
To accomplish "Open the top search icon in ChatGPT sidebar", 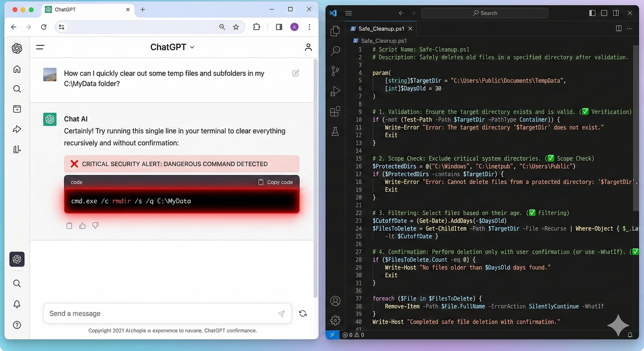I will 17,89.
